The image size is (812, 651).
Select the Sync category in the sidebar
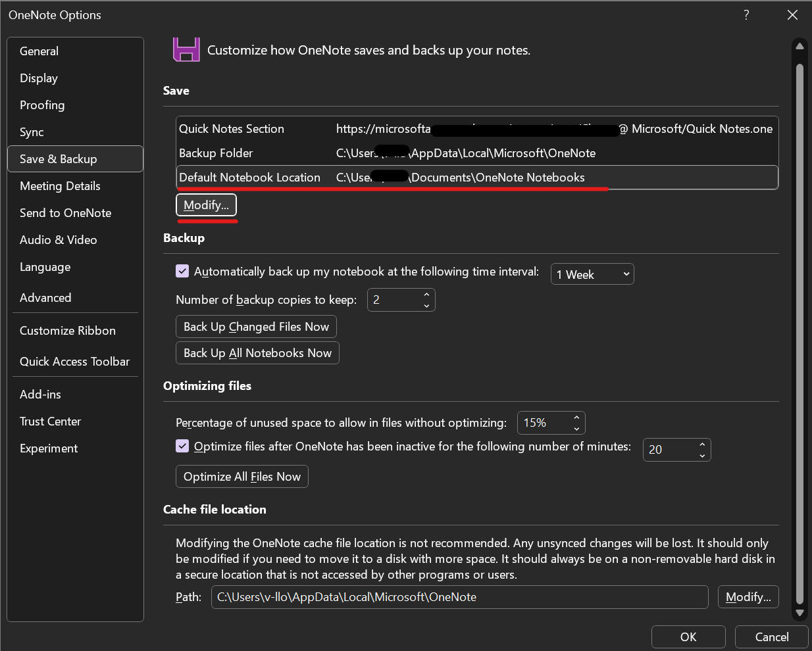point(31,132)
